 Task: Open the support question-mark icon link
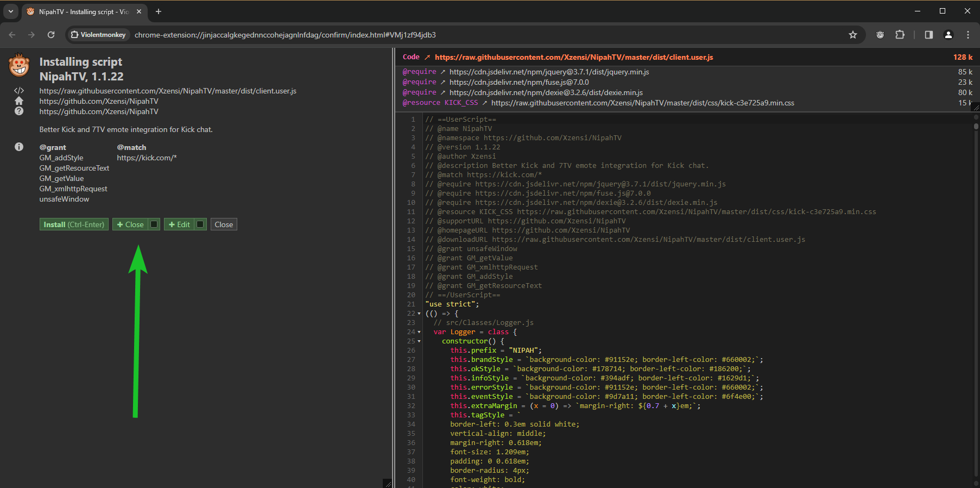point(19,111)
